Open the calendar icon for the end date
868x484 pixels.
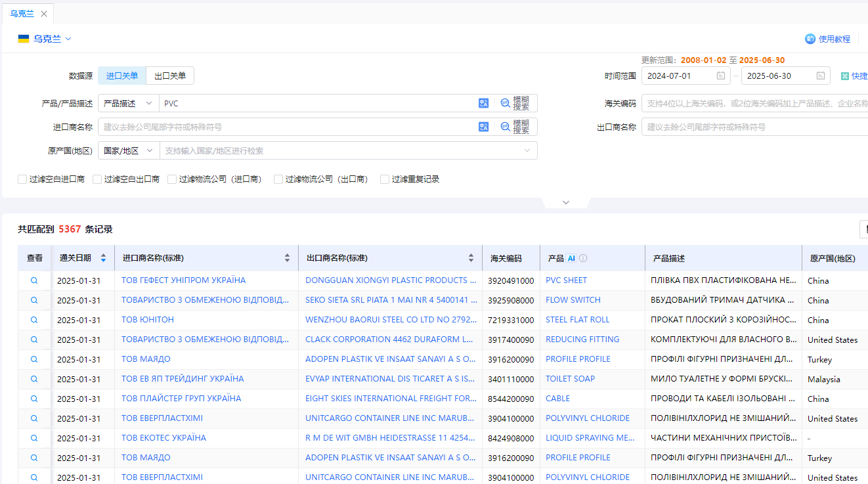(820, 76)
